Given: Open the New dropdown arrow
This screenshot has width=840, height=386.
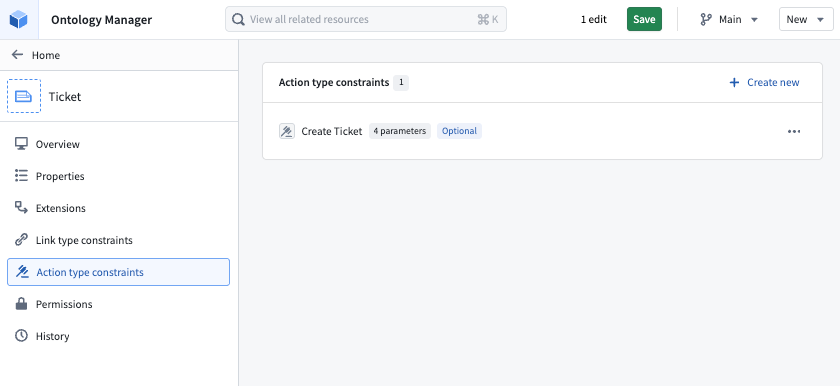Looking at the screenshot, I should (x=820, y=20).
